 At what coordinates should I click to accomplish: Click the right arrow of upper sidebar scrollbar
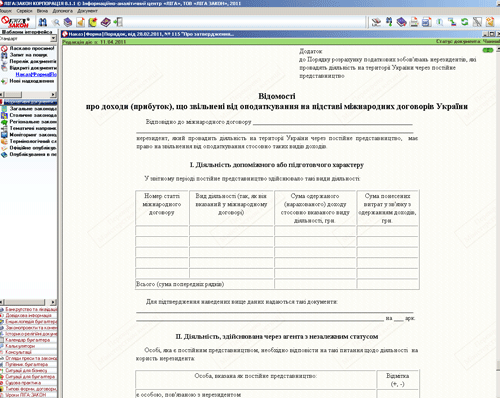[x=53, y=94]
